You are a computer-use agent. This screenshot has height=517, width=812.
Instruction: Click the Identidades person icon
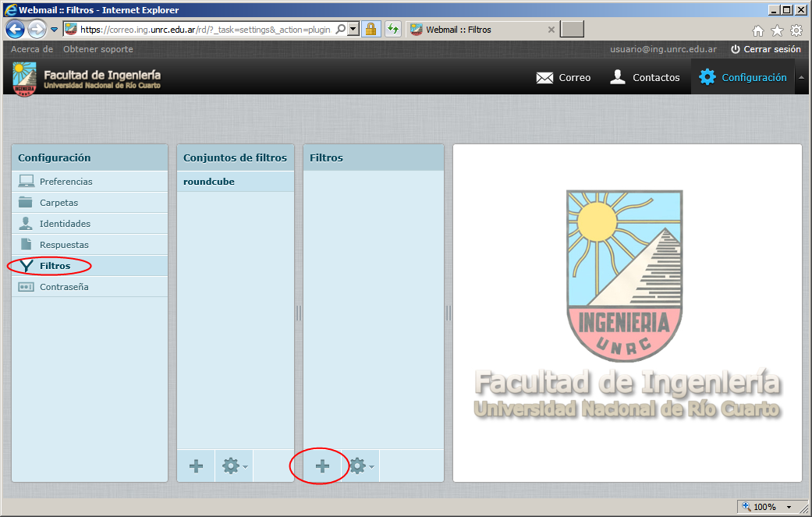pyautogui.click(x=26, y=223)
